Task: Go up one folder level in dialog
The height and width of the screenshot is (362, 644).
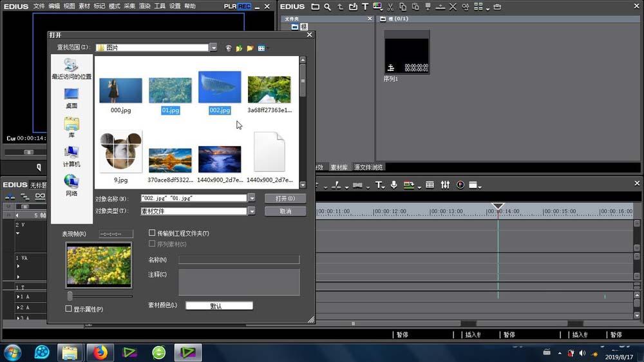Action: click(239, 48)
